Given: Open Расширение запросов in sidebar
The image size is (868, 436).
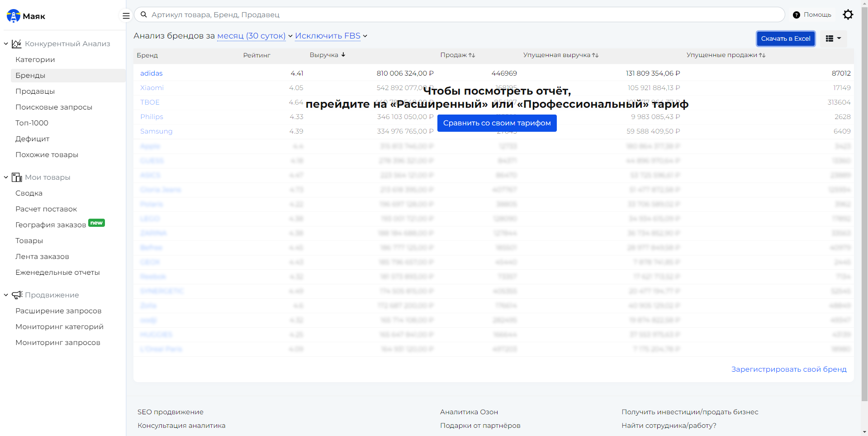Looking at the screenshot, I should [x=58, y=311].
